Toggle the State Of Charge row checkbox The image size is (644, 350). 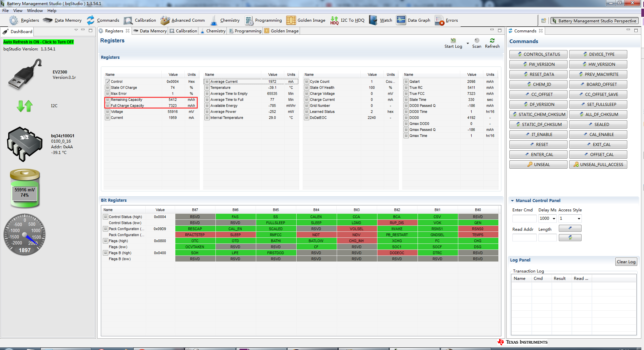[x=108, y=87]
